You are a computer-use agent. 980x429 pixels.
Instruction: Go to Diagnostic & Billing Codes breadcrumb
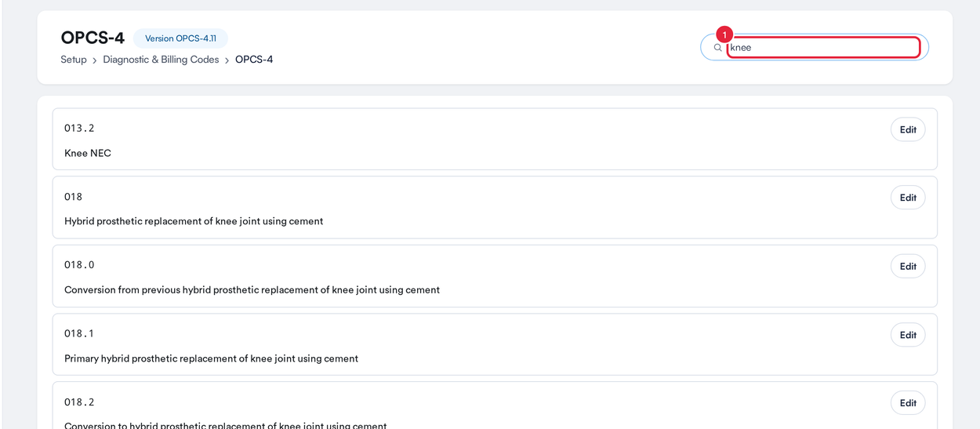coord(161,60)
